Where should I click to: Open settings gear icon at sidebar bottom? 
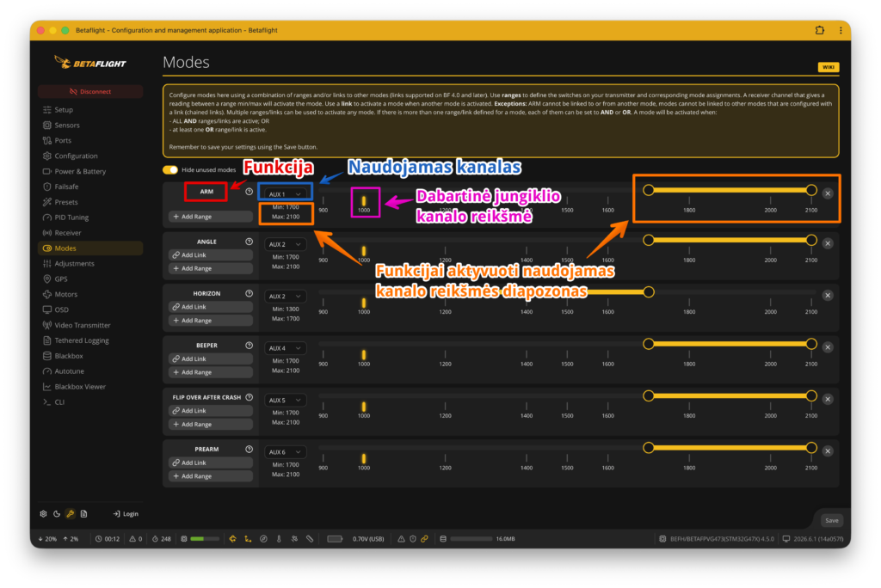click(x=43, y=513)
